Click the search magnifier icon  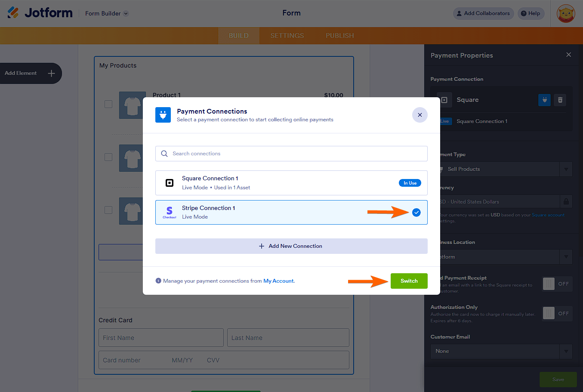coord(164,154)
